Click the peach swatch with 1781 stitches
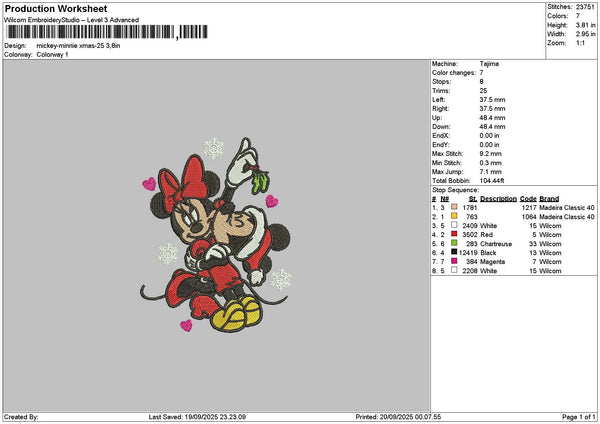The width and height of the screenshot is (600, 424). click(453, 207)
